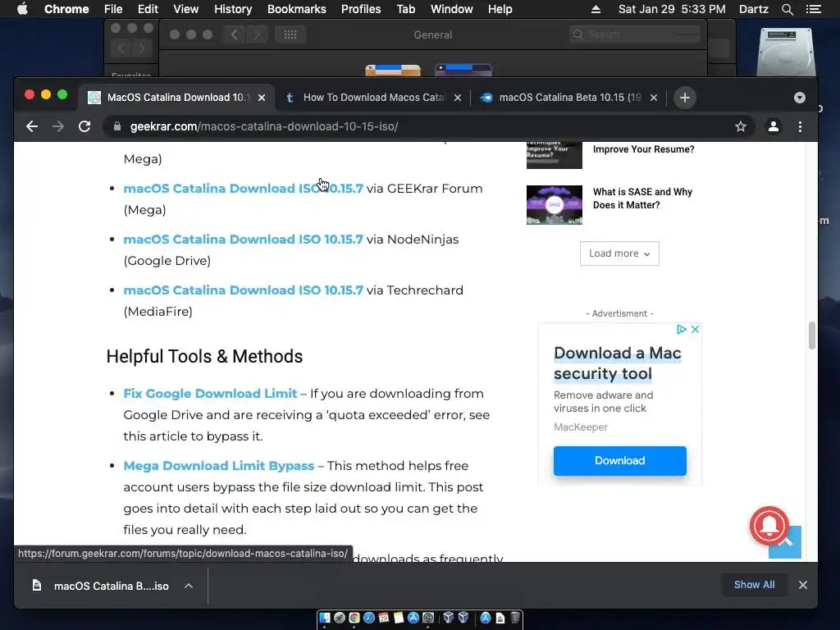This screenshot has height=630, width=840.
Task: Open the Bookmarks menu
Action: pyautogui.click(x=296, y=9)
